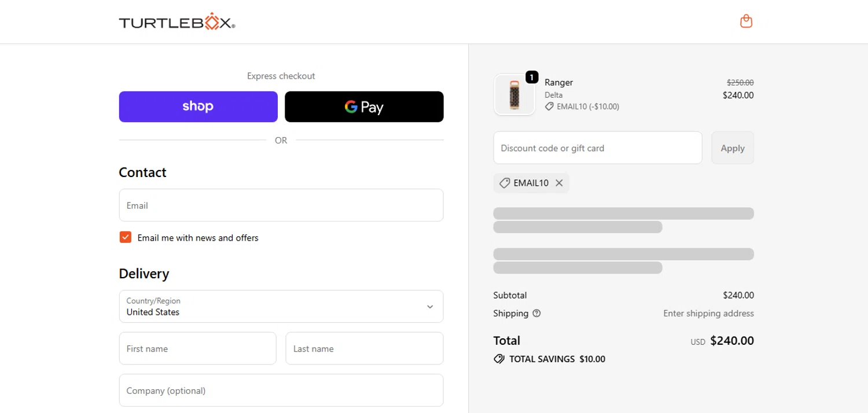This screenshot has width=868, height=413.
Task: Click the shipping help question icon
Action: click(x=536, y=314)
